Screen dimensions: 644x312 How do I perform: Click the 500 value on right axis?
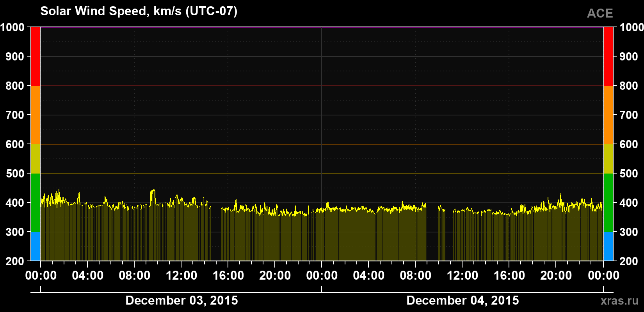pyautogui.click(x=629, y=174)
